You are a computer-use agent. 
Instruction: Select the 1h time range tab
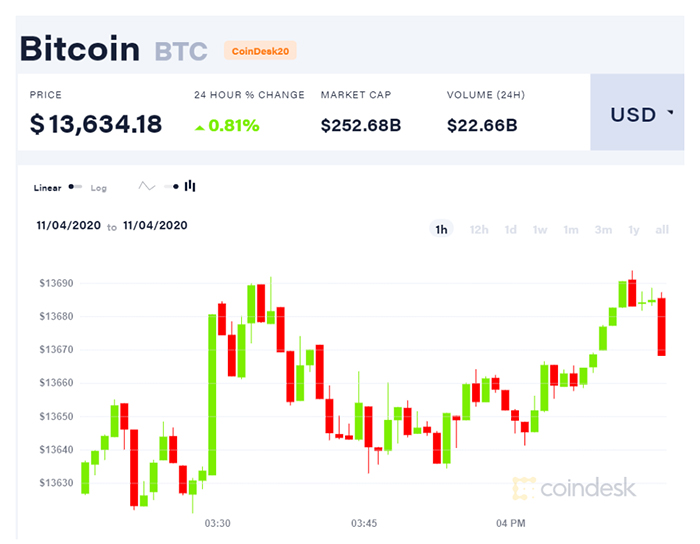[x=441, y=230]
